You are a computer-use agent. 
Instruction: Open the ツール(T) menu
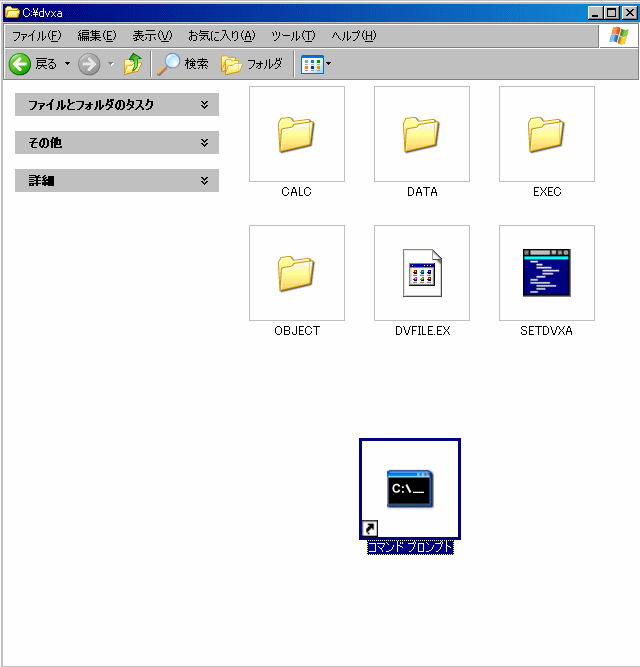pyautogui.click(x=293, y=36)
